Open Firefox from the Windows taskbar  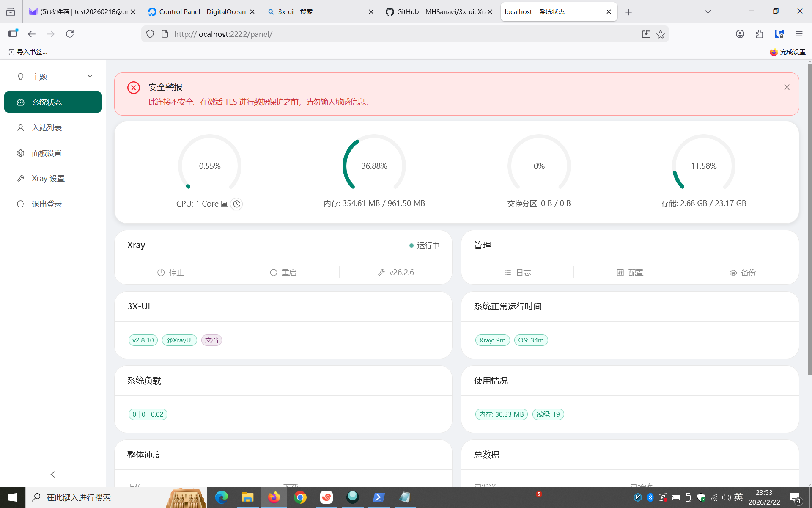click(274, 497)
